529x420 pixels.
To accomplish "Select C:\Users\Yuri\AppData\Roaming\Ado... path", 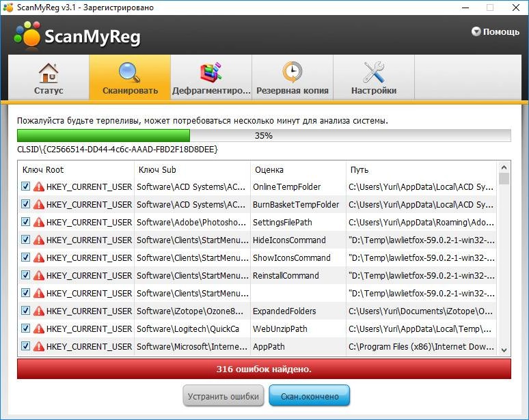I will coord(422,222).
